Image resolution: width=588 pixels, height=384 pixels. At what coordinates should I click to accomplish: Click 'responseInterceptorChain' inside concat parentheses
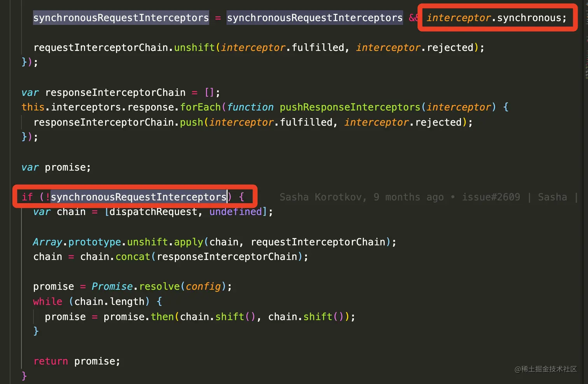[x=227, y=257]
